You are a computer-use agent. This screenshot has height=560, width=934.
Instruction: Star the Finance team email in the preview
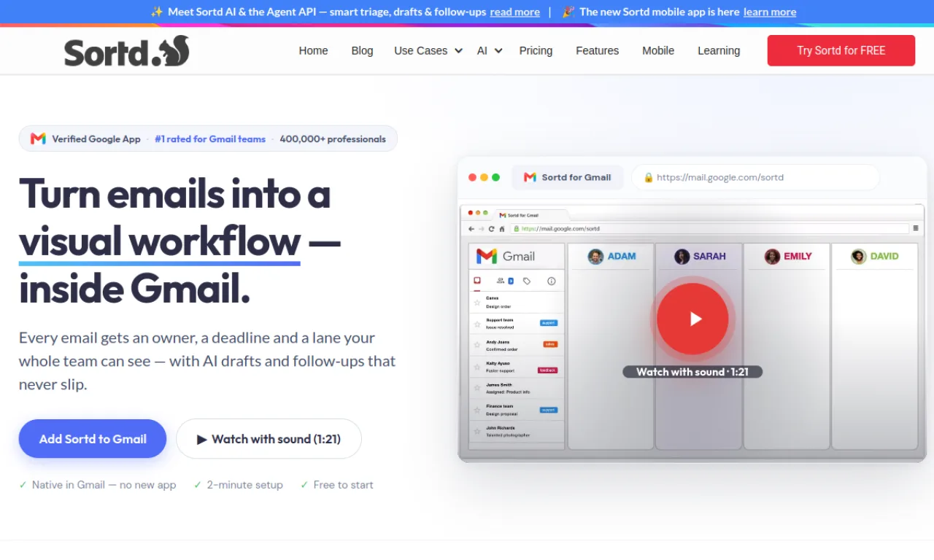477,410
